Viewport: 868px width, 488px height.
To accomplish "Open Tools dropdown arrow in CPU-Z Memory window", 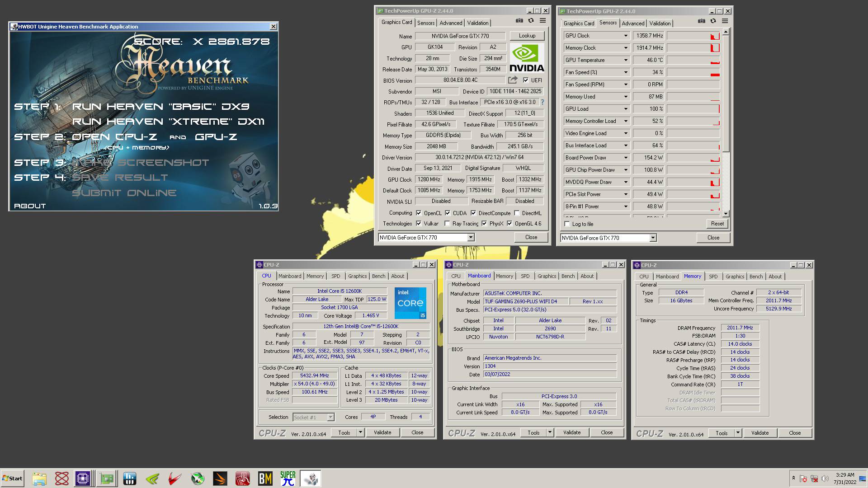I will click(x=738, y=433).
